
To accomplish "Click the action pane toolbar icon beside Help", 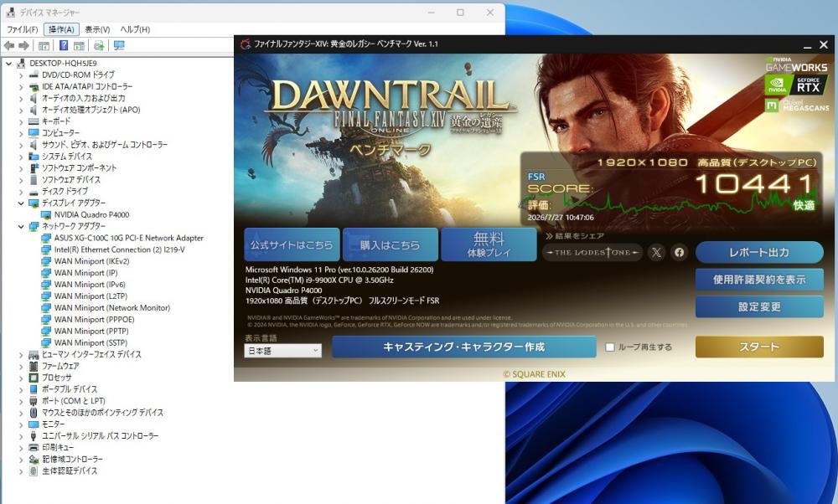I will tap(79, 46).
